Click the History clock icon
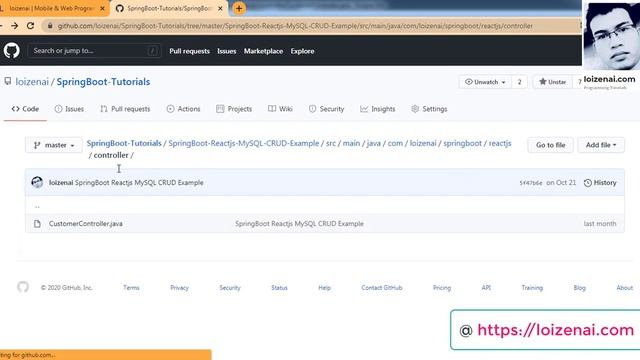The image size is (640, 360). (x=587, y=183)
